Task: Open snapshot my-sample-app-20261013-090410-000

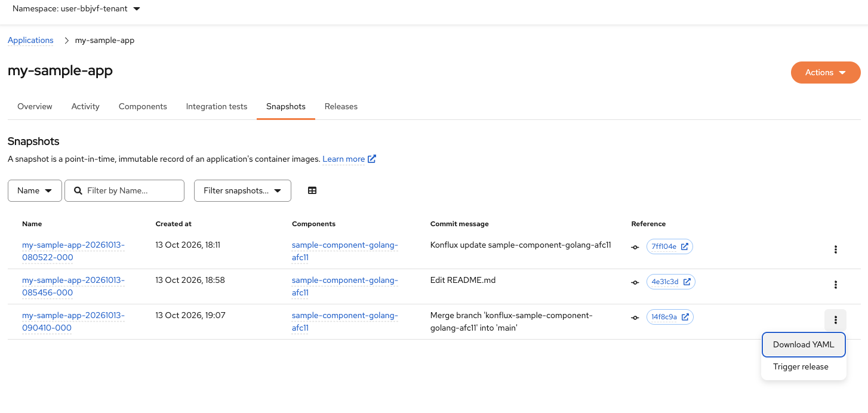Action: pos(73,322)
